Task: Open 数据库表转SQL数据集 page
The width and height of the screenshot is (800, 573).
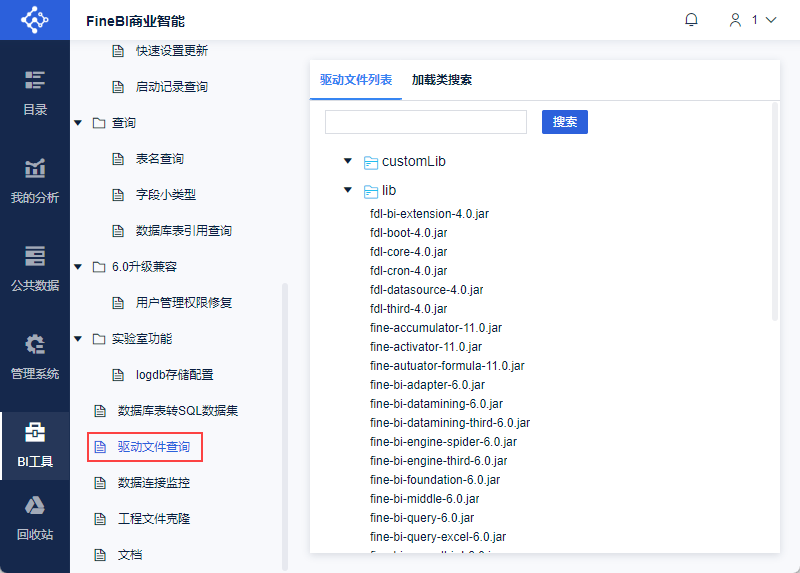Action: (x=178, y=411)
